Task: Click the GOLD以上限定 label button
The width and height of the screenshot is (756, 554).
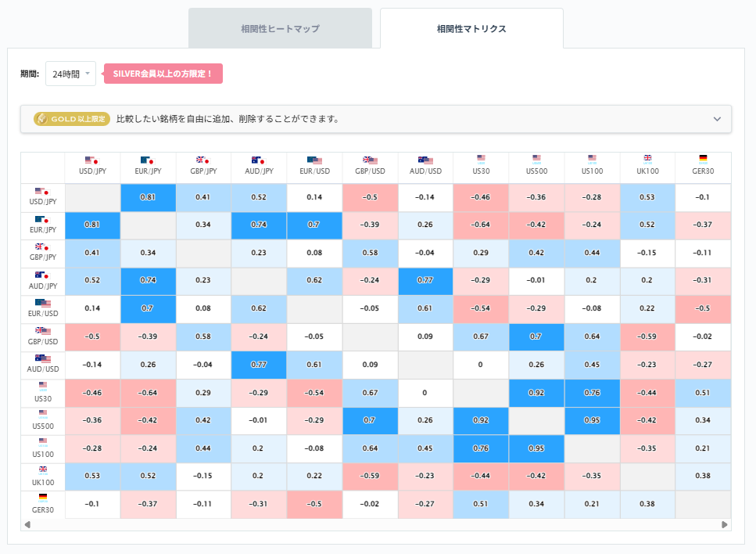Action: 69,119
